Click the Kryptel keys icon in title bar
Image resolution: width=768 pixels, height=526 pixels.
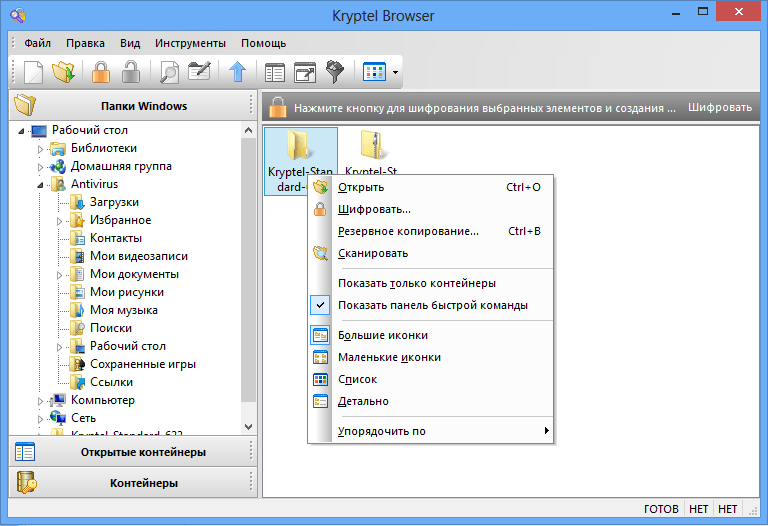(18, 15)
